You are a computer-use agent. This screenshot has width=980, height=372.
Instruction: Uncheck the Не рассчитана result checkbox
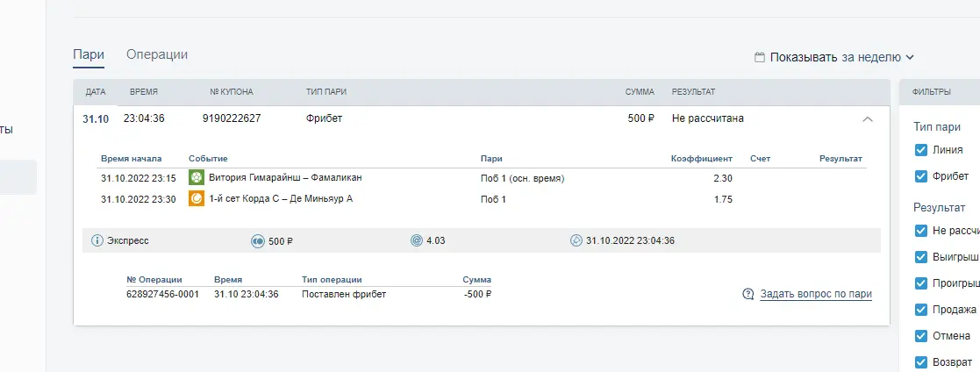click(920, 231)
